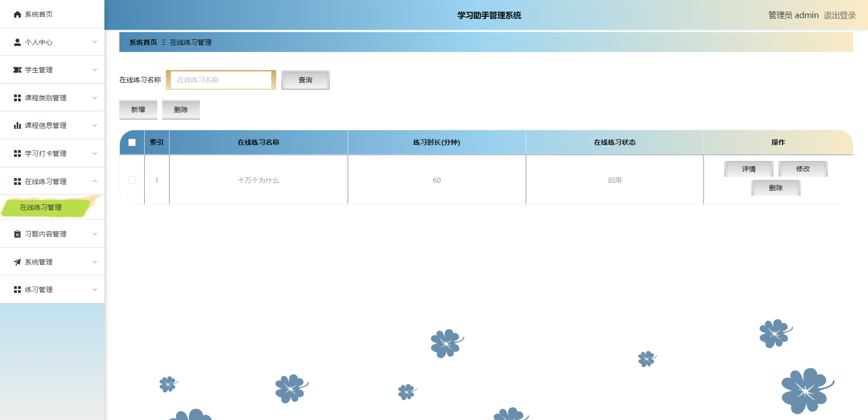Click the 学生管理 sidebar icon
The width and height of the screenshot is (868, 420).
[17, 70]
